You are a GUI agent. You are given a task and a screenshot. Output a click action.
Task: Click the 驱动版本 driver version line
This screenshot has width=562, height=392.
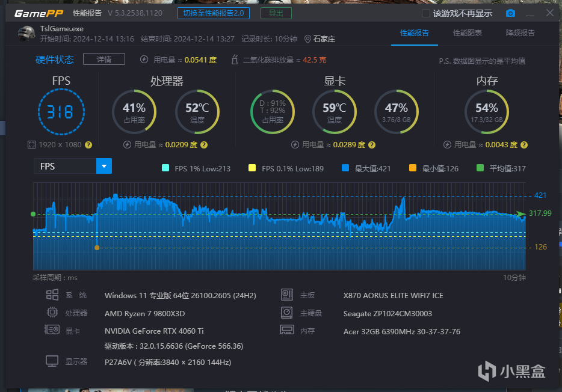(x=174, y=346)
